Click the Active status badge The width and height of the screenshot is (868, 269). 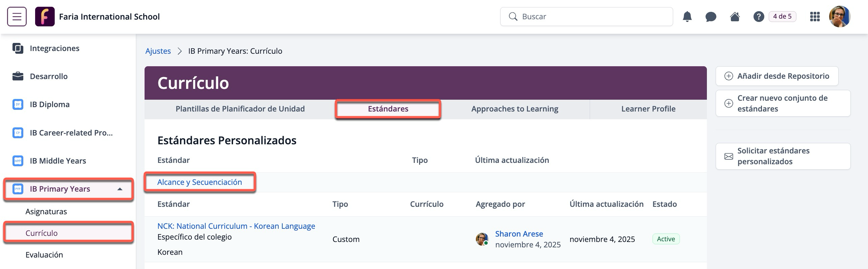666,239
